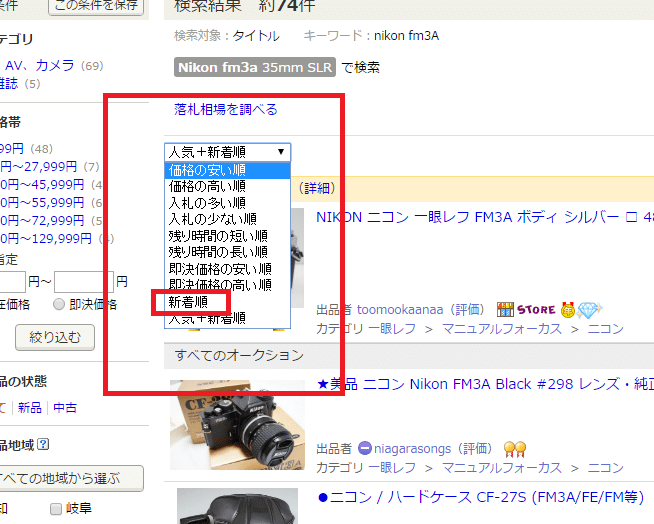The image size is (654, 524).
Task: Click the 絞り込む filter button
Action: tap(55, 337)
